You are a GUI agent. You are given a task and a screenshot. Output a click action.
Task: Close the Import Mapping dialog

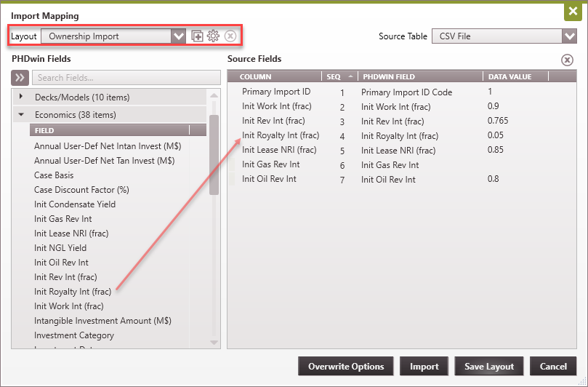pos(573,11)
